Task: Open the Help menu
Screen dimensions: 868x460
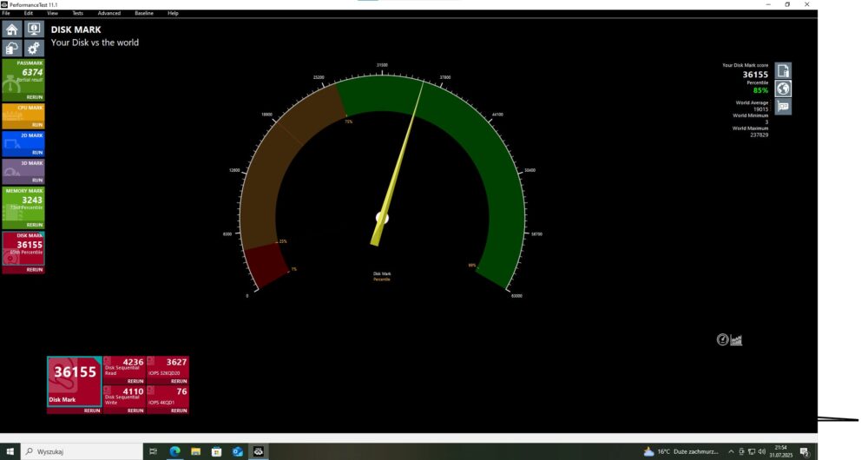Action: (x=173, y=13)
